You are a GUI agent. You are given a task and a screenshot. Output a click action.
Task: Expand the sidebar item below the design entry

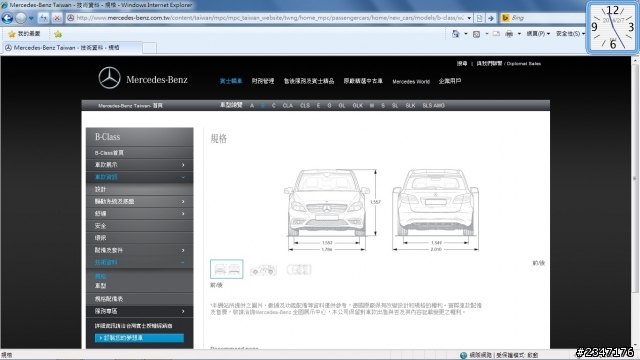click(183, 202)
